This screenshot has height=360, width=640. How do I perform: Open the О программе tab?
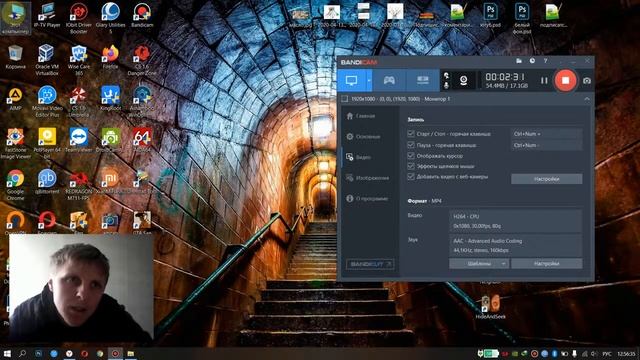(x=367, y=199)
